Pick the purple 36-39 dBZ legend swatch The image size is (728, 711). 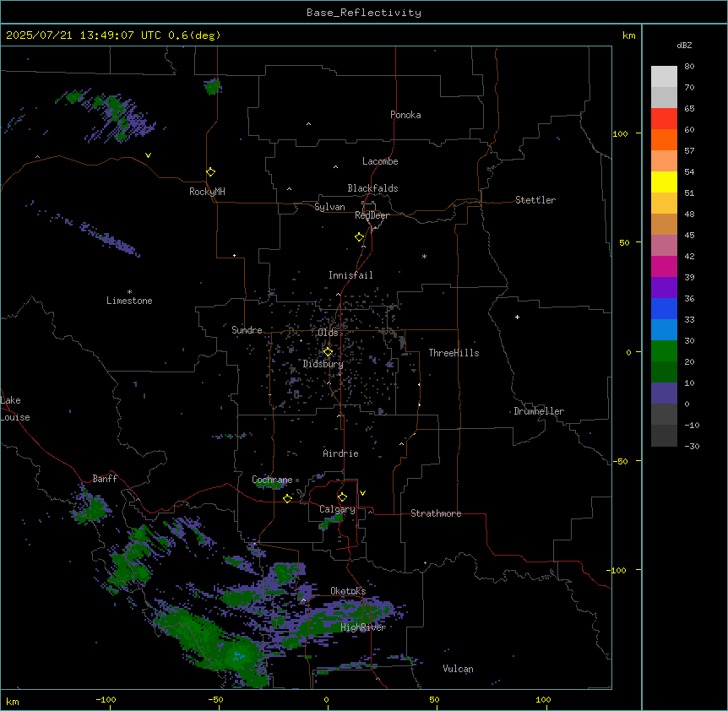click(x=664, y=288)
